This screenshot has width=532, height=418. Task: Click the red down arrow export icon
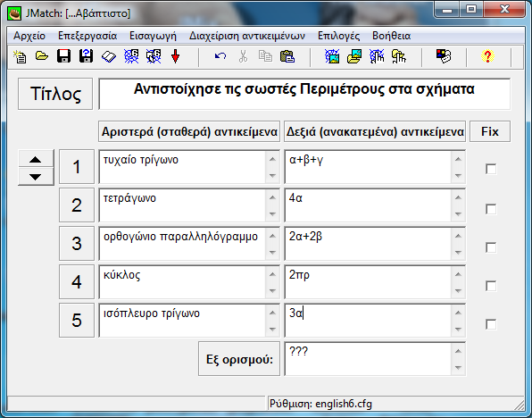pos(176,56)
